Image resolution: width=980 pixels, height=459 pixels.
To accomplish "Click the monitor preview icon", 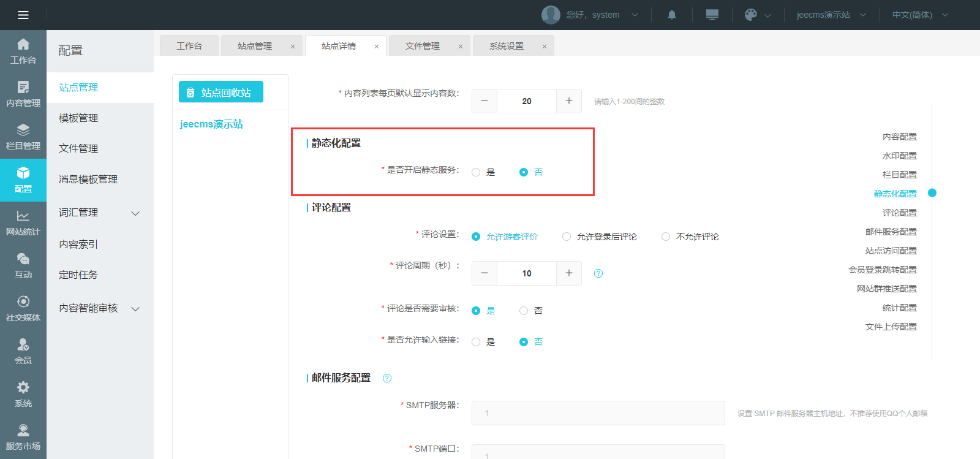I will click(x=712, y=15).
